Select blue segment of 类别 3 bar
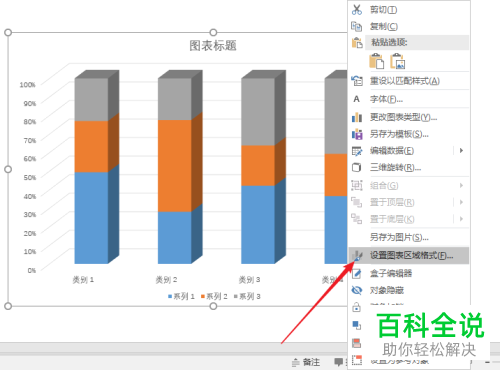The width and height of the screenshot is (500, 370). [258, 225]
